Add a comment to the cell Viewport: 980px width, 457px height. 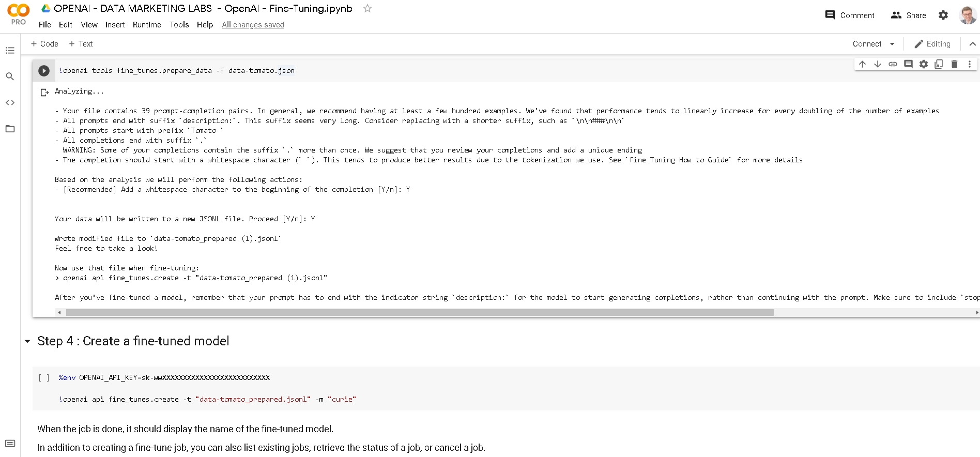pos(908,64)
